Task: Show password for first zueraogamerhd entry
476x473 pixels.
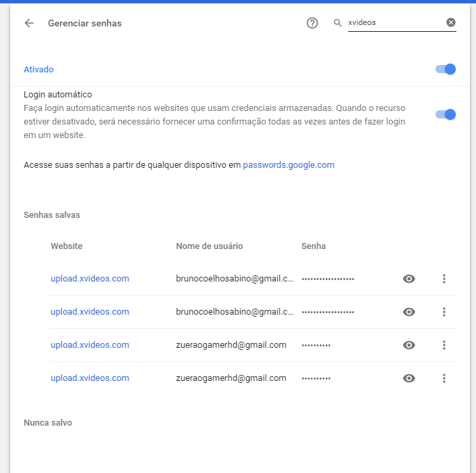Action: click(x=409, y=345)
